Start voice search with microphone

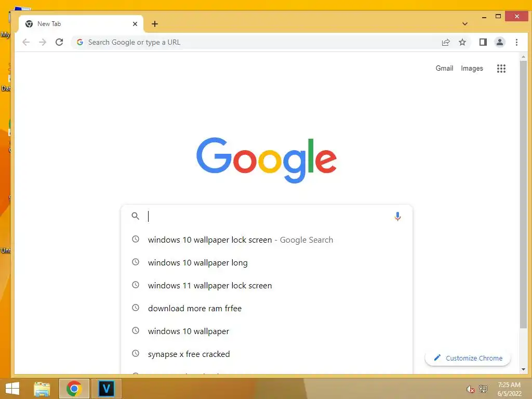397,216
